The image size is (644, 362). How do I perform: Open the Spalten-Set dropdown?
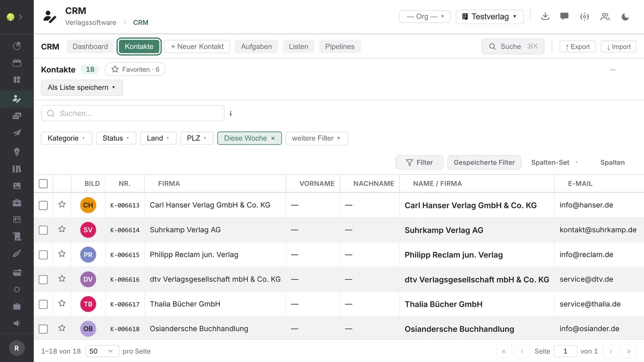pos(554,162)
